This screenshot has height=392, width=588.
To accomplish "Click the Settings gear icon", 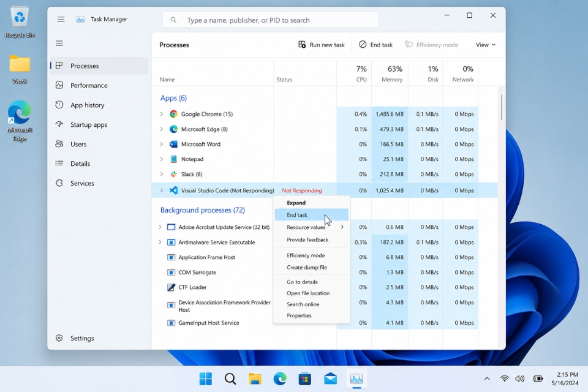I will pos(59,338).
